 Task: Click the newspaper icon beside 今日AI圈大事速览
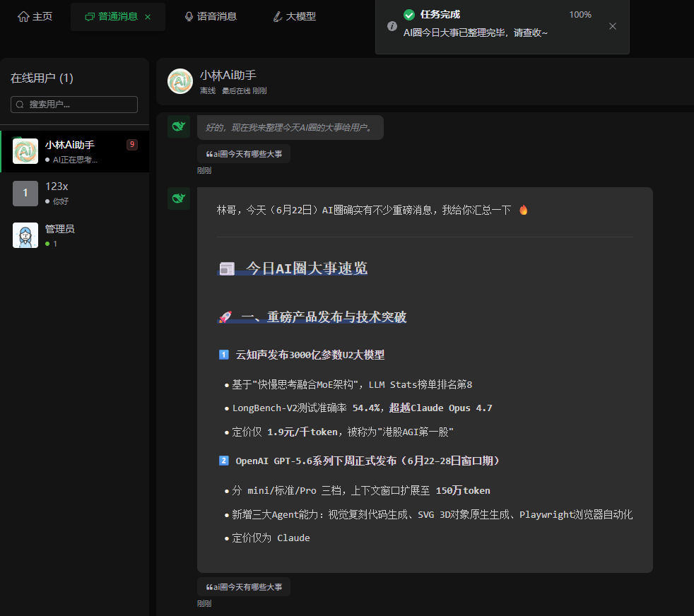(x=227, y=268)
